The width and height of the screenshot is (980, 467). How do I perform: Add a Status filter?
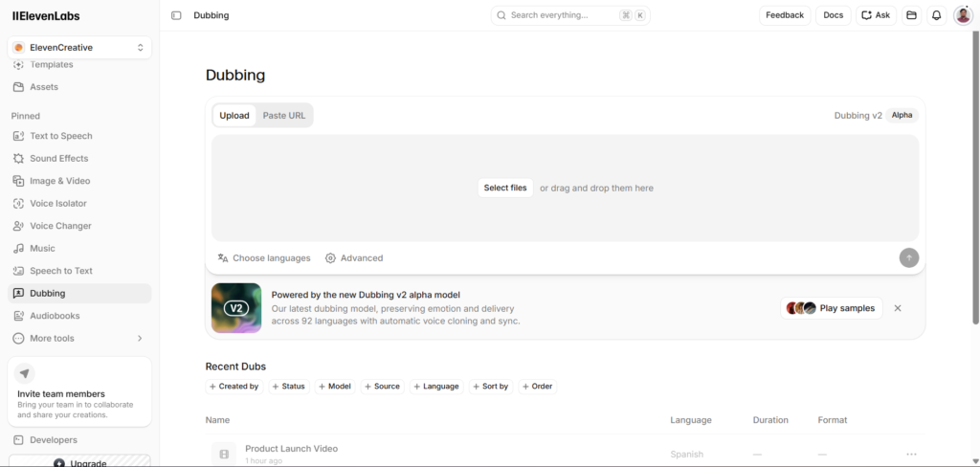pos(289,387)
